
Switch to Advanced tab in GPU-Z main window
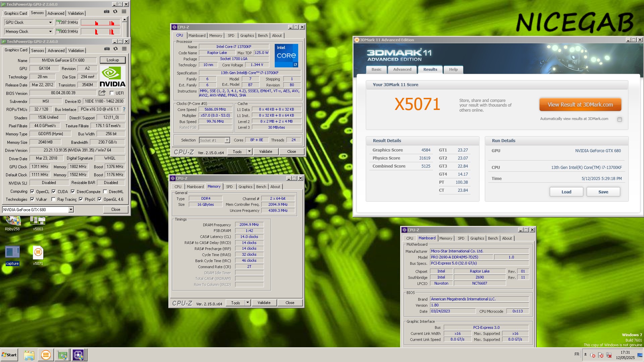[x=56, y=51]
